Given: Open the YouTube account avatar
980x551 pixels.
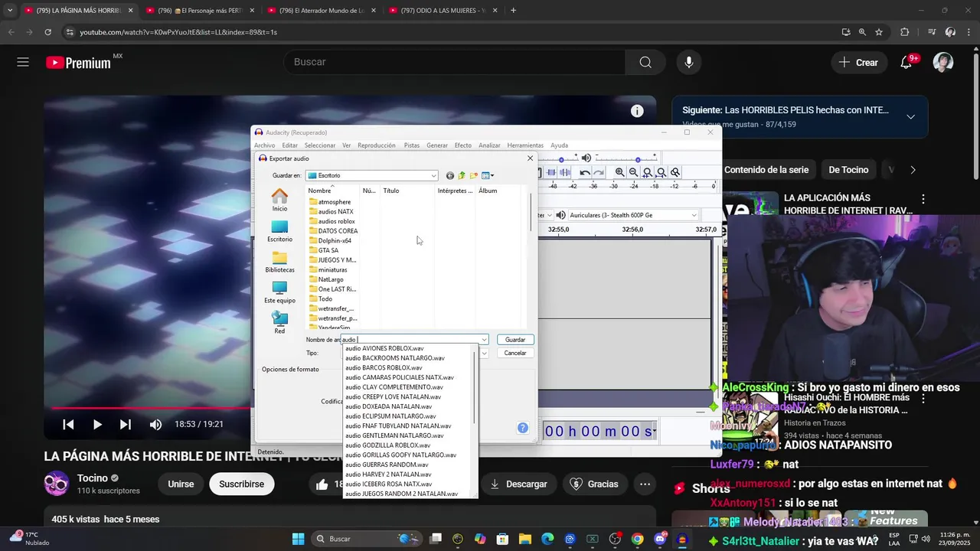Looking at the screenshot, I should [x=943, y=62].
